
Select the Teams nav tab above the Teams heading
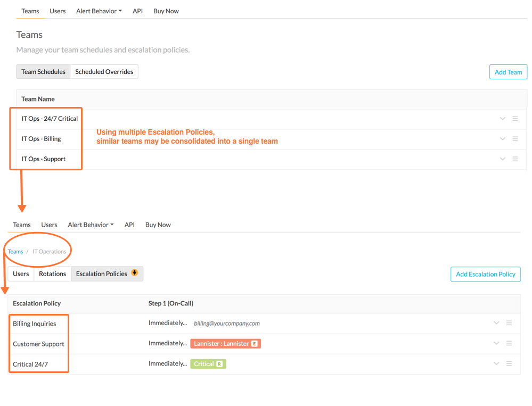click(x=30, y=11)
